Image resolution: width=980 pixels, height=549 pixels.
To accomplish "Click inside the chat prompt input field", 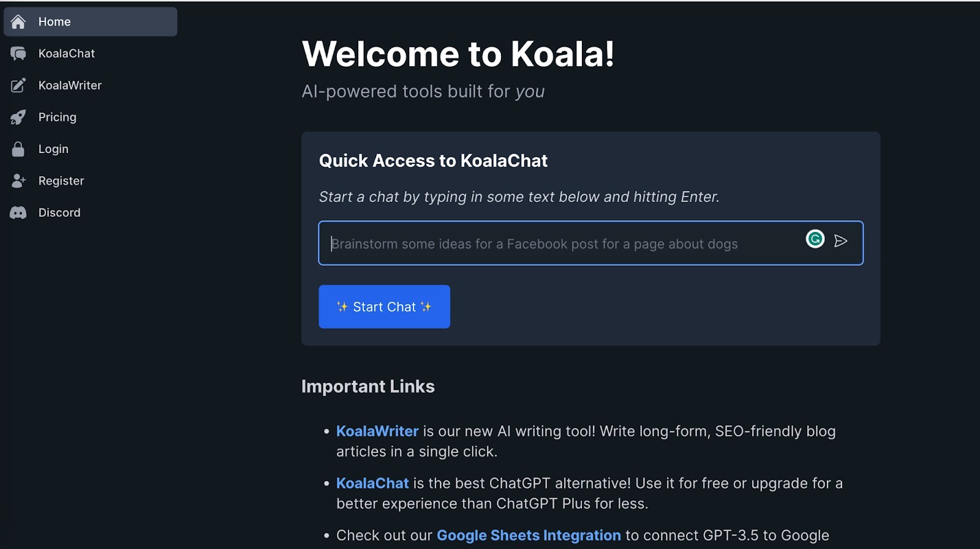I will (x=551, y=243).
